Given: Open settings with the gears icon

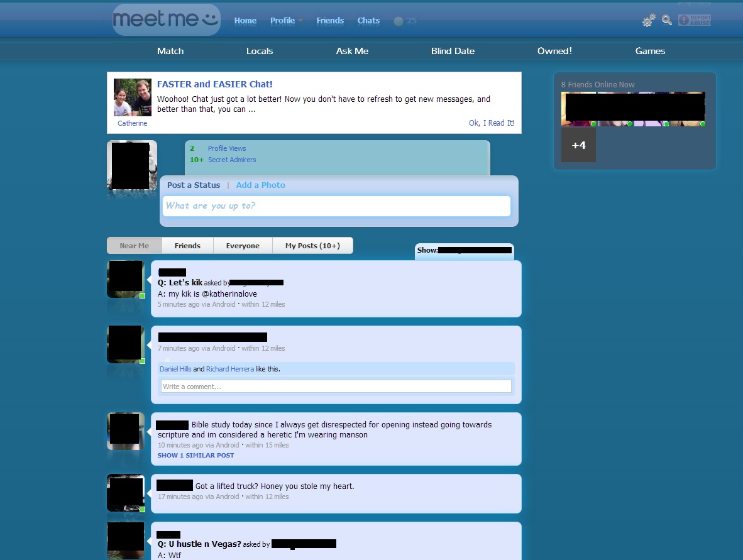Looking at the screenshot, I should tap(648, 20).
